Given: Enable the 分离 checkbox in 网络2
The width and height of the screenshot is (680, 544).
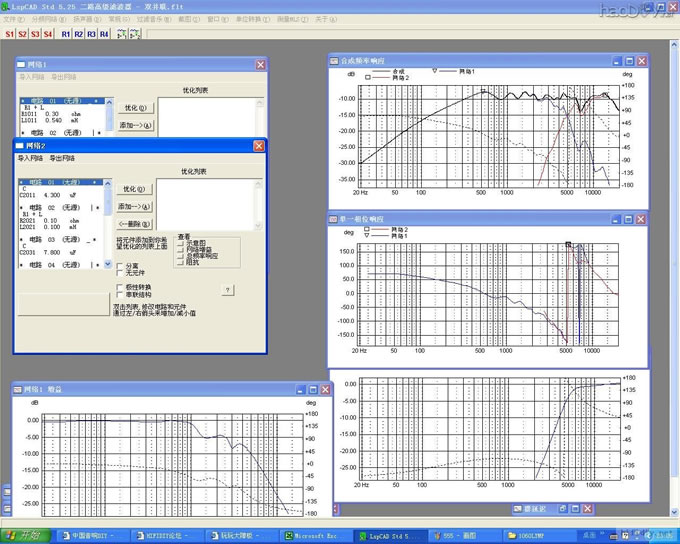Looking at the screenshot, I should [121, 265].
